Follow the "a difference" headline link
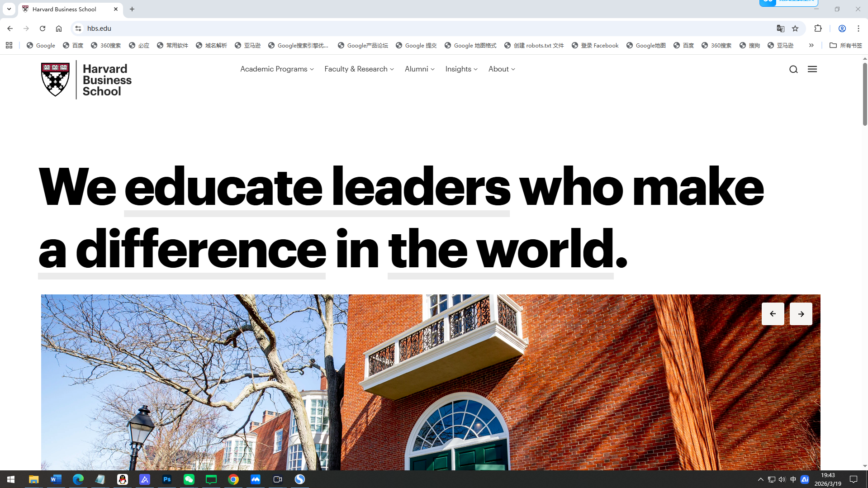The height and width of the screenshot is (488, 868). click(x=182, y=250)
